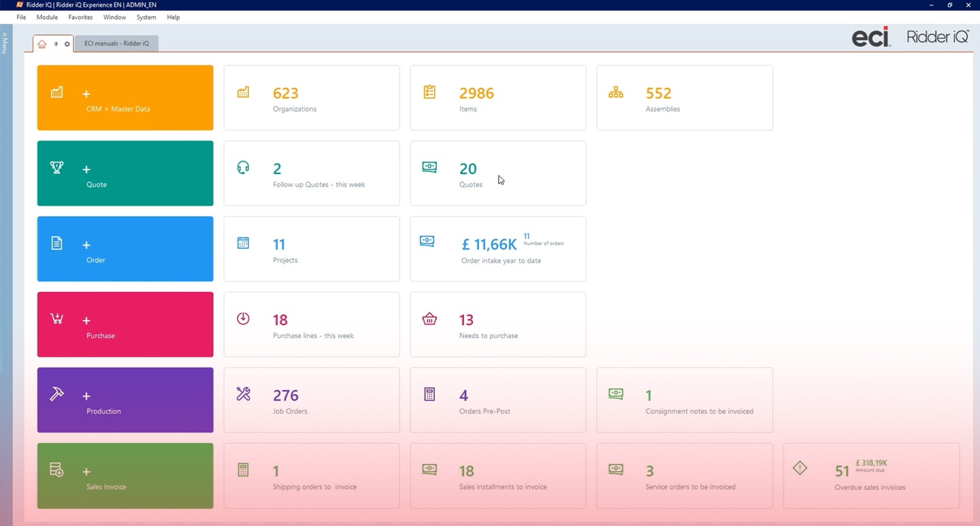The image size is (980, 526).
Task: Click Sales installments to invoice label
Action: tap(503, 487)
